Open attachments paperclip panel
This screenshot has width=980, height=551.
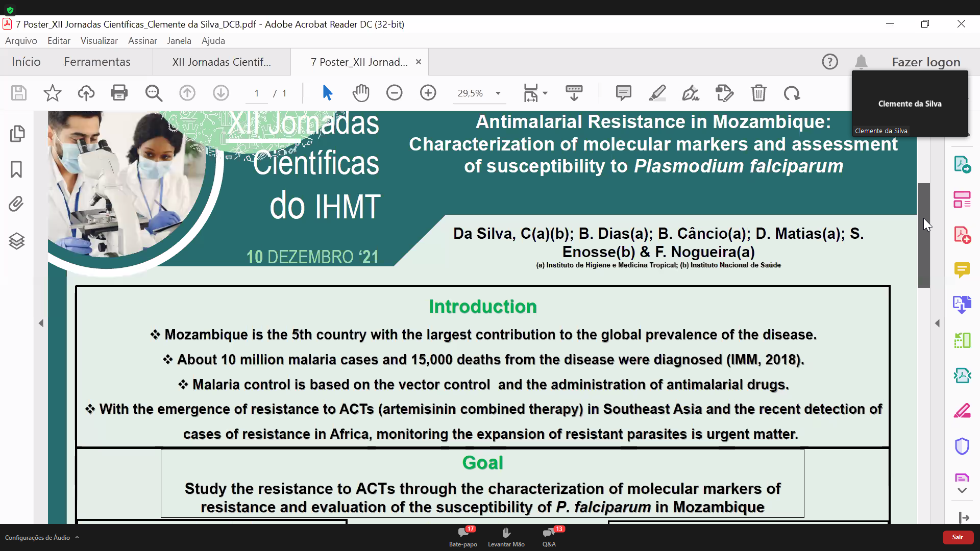click(x=17, y=204)
